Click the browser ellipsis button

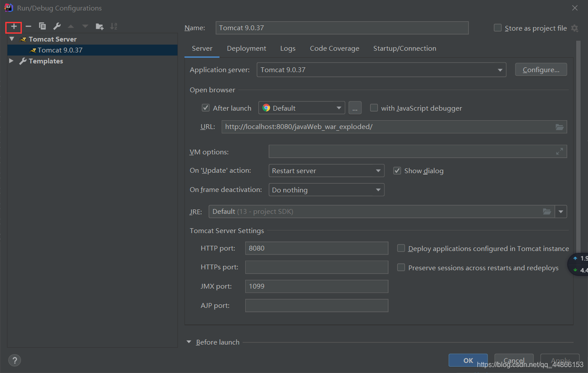click(x=355, y=108)
